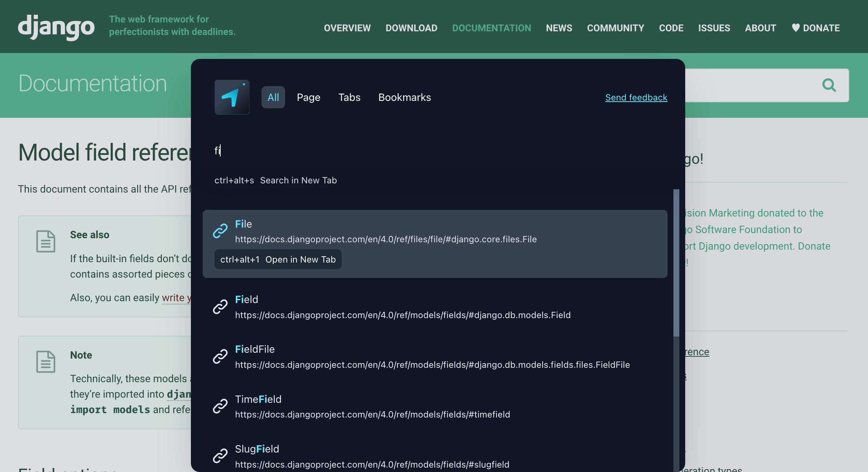Viewport: 868px width, 472px height.
Task: Click Search in New Tab shortcut
Action: pyautogui.click(x=275, y=180)
